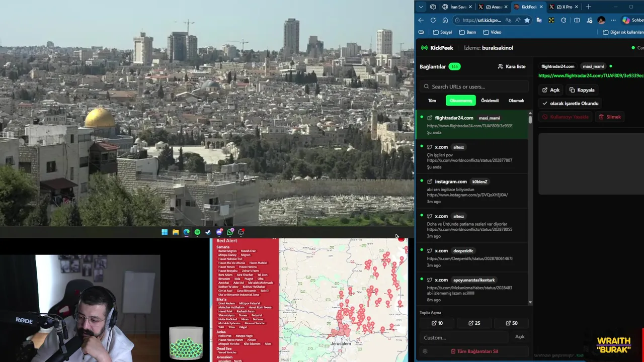Toggle the split screen icon in the toolbar
This screenshot has height=362, width=644.
coord(577,20)
